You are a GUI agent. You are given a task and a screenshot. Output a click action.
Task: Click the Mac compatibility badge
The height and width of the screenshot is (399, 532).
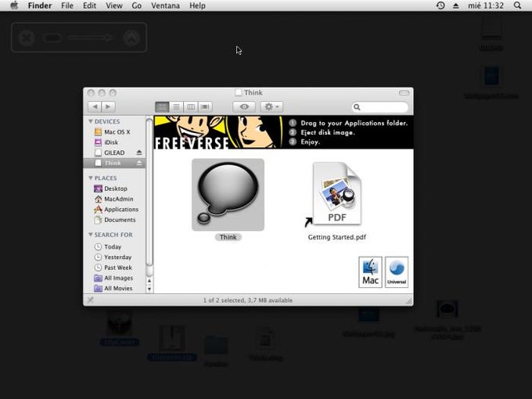370,272
